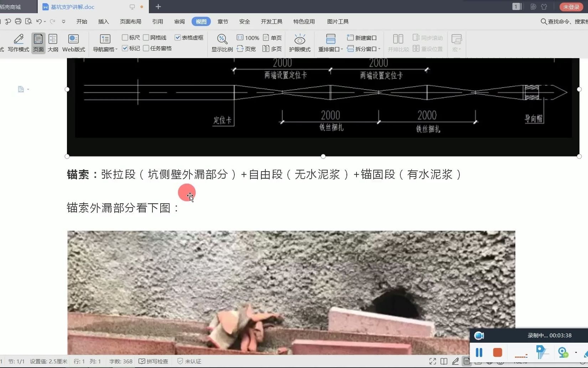This screenshot has height=368, width=588.
Task: Switch to 大纲 outline view
Action: click(53, 43)
